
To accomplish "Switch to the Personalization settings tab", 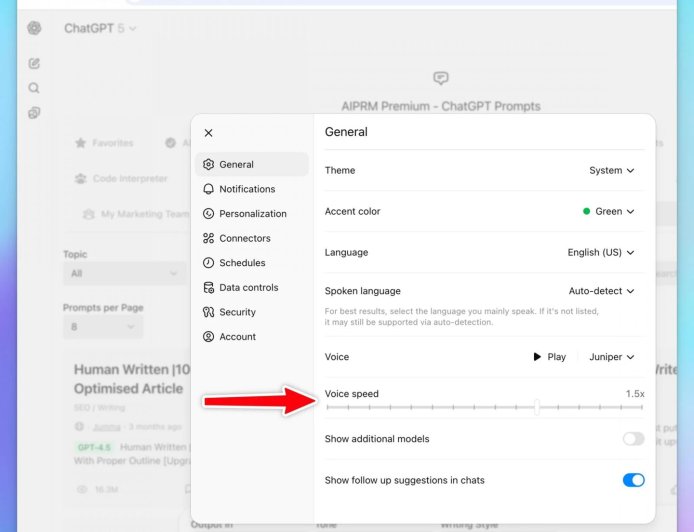I will click(x=252, y=214).
